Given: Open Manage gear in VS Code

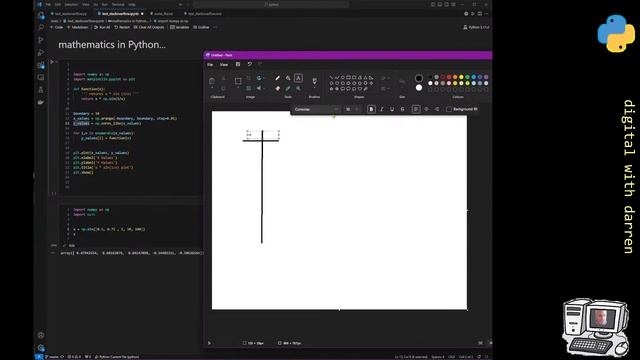Looking at the screenshot, I should point(41,348).
